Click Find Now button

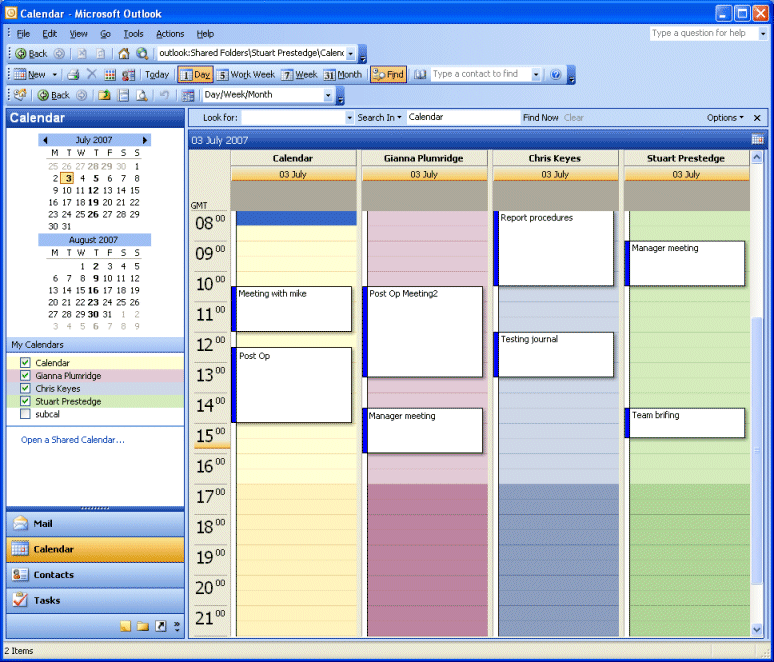[541, 118]
